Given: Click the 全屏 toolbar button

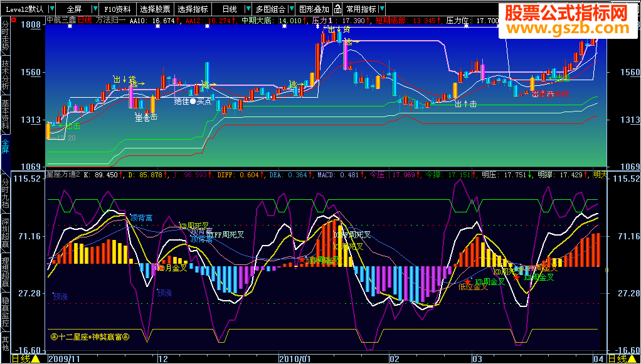Looking at the screenshot, I should coord(75,9).
